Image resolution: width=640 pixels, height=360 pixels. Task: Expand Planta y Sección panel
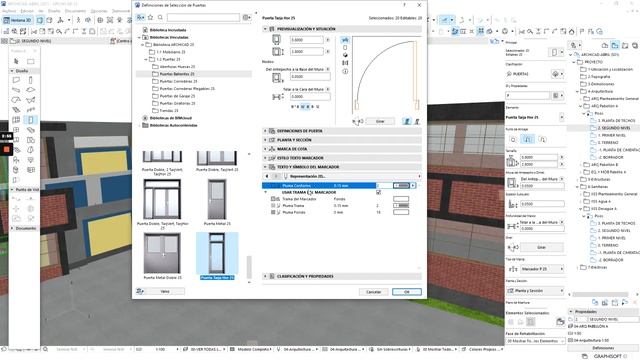[265, 140]
